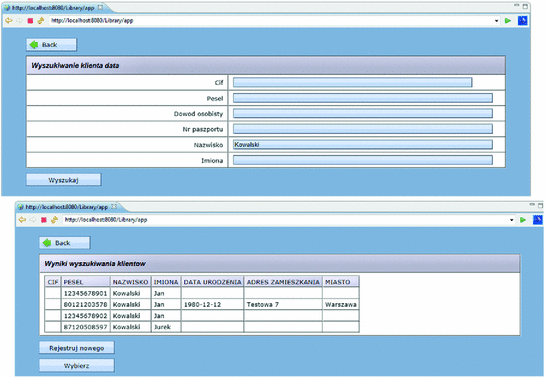Click address cell Testowa 7
This screenshot has width=545, height=377.
coord(283,304)
